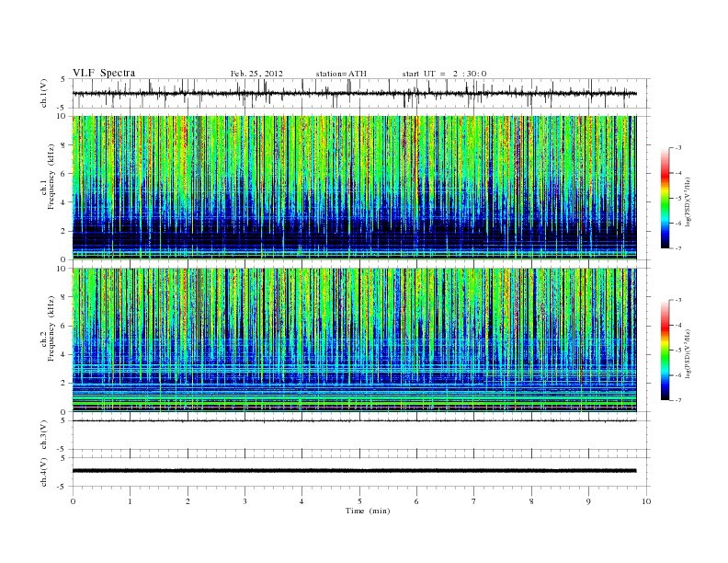The image size is (728, 563).
Task: Click the "ch.3(V)" axis label
Action: (x=43, y=435)
